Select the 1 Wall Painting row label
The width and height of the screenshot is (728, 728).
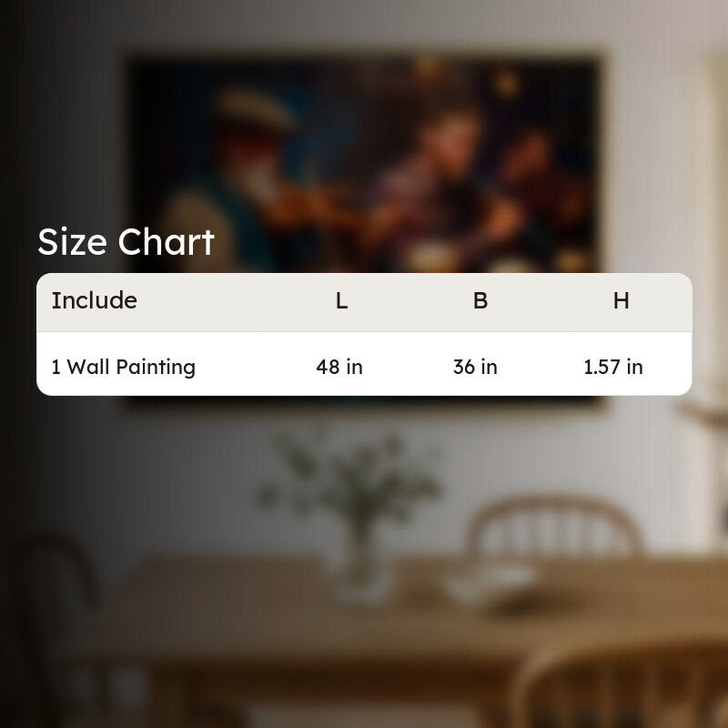pyautogui.click(x=124, y=367)
